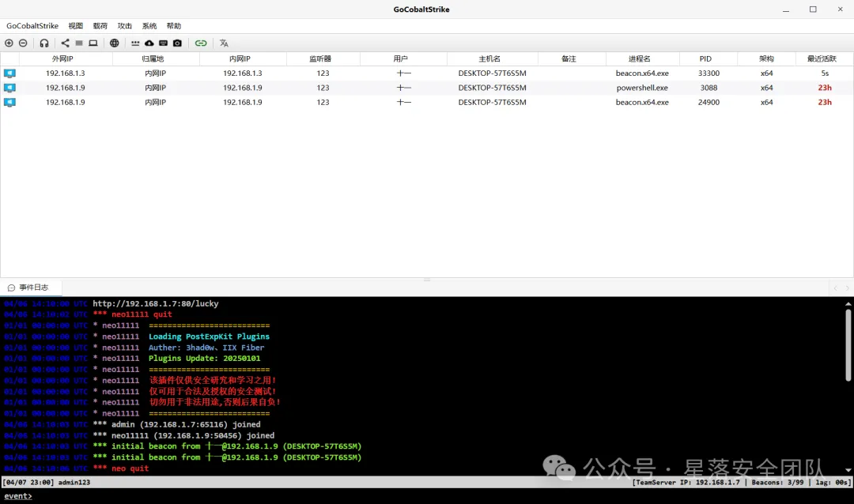Open the 系统 menu

point(149,25)
